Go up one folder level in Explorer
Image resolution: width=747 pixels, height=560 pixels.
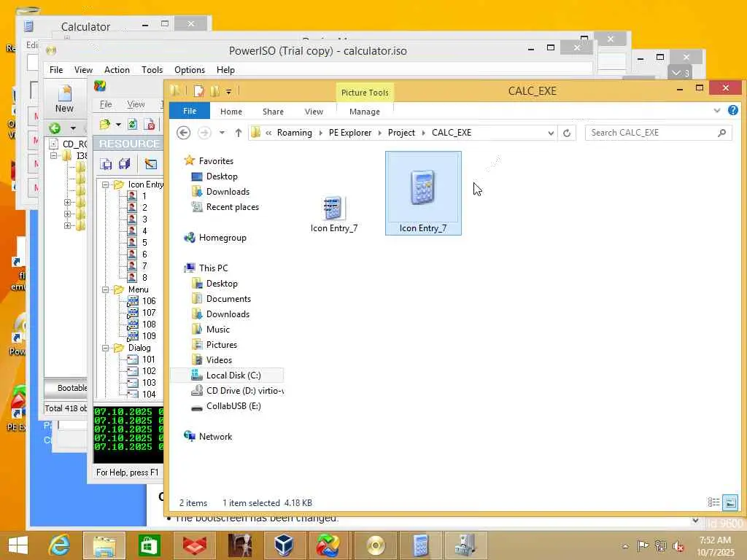pos(239,133)
